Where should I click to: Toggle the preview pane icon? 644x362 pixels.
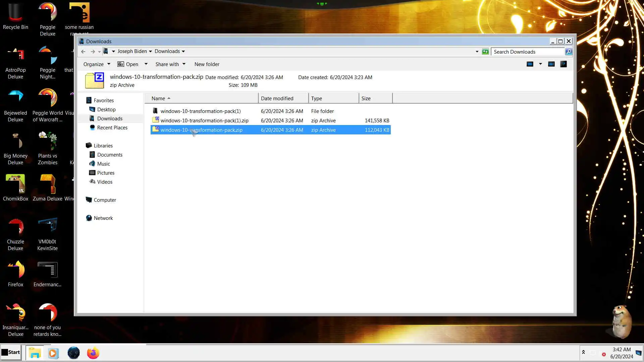(551, 64)
